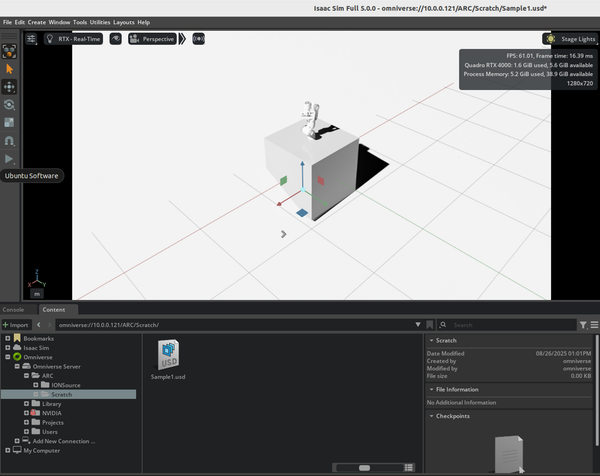Open the Stage Lights button
Screen dimensions: 600x476
(568, 39)
